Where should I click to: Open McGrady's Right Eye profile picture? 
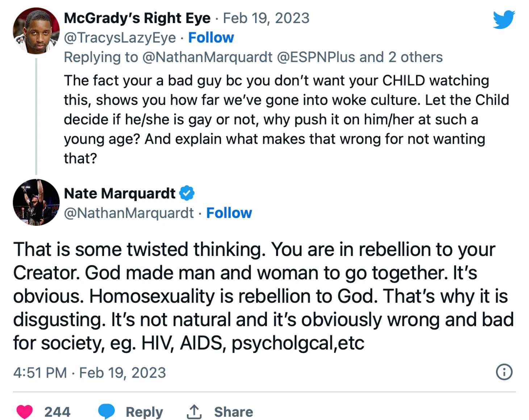(x=36, y=31)
